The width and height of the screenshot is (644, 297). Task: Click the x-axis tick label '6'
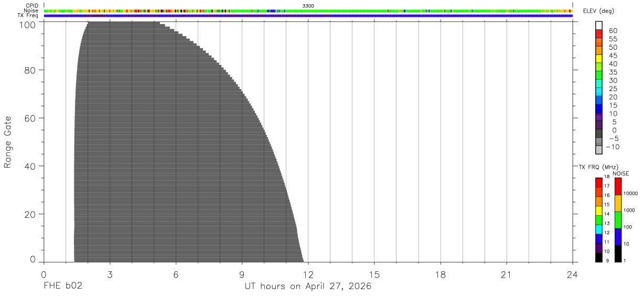coord(176,274)
